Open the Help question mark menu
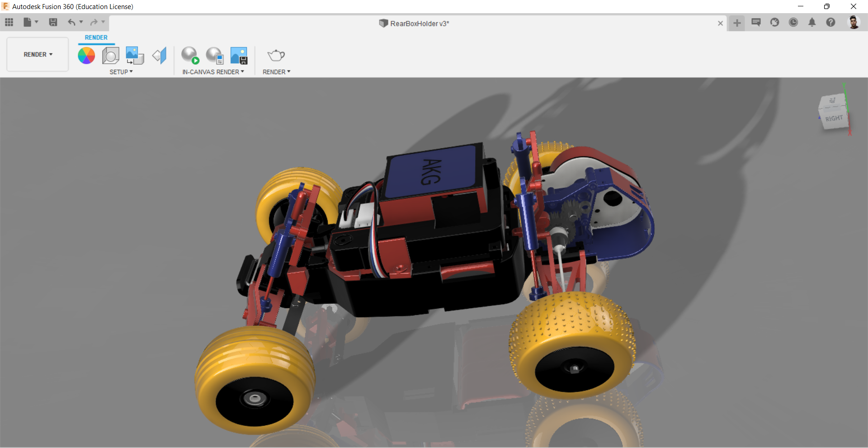 click(x=830, y=22)
